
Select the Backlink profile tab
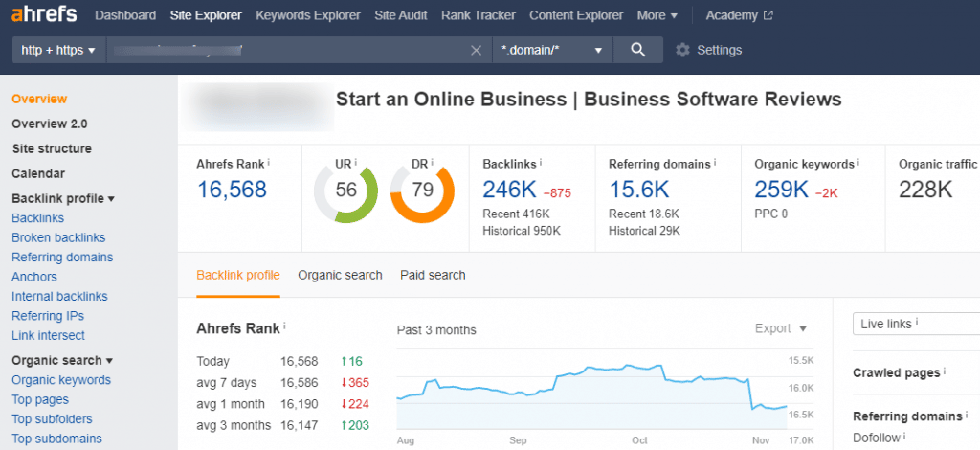pyautogui.click(x=238, y=275)
